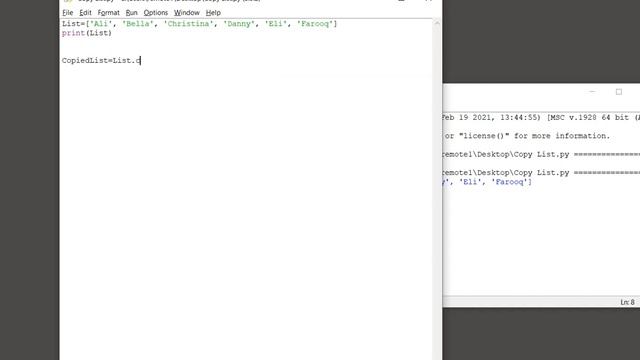The width and height of the screenshot is (640, 360).
Task: Click the second Copy List.py restart line
Action: pos(541,173)
